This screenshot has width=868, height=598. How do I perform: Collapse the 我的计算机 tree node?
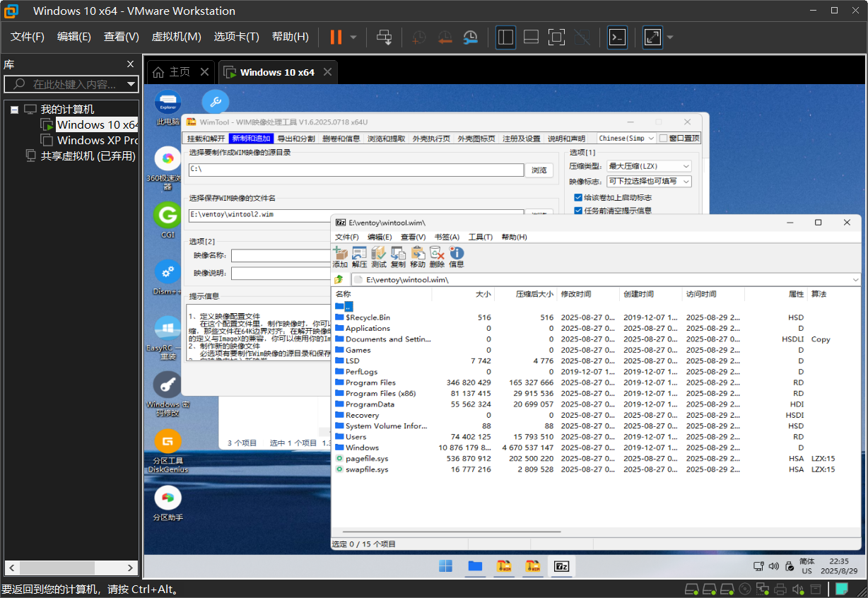[x=14, y=110]
